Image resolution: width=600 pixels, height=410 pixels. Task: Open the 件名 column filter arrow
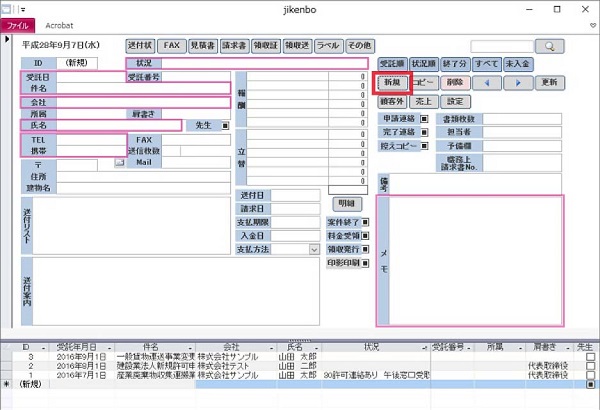pos(190,348)
